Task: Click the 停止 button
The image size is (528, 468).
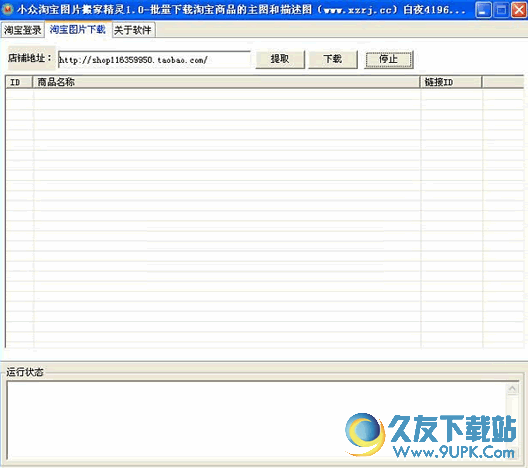Action: tap(389, 60)
